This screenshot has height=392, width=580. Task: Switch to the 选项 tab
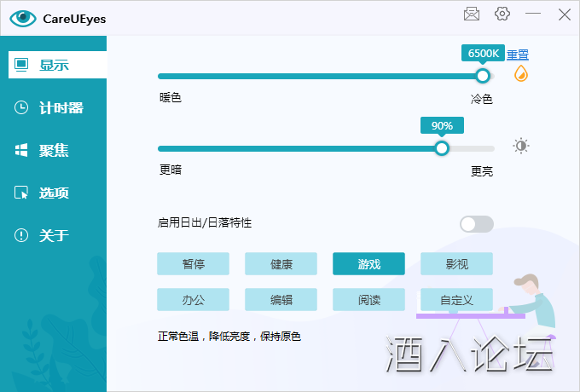tap(54, 193)
